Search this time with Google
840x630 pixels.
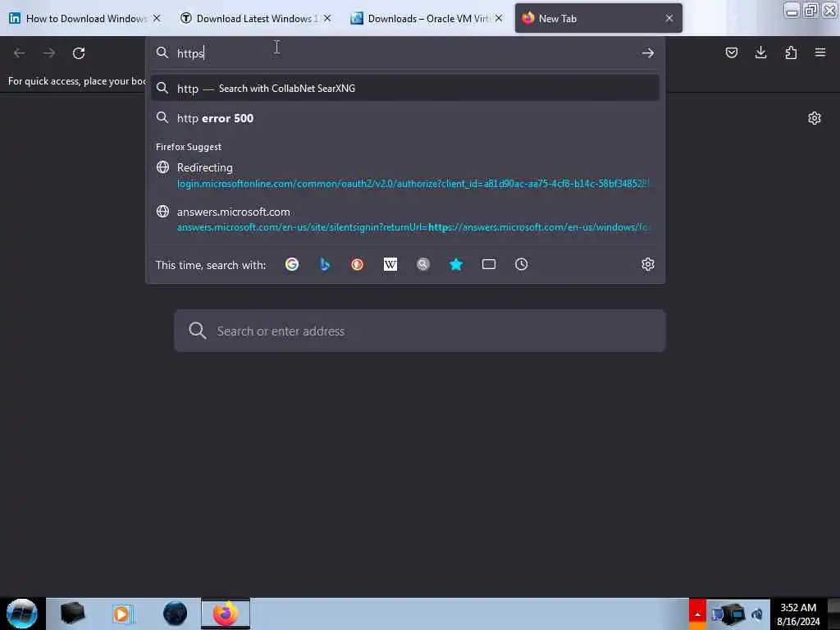[x=292, y=264]
